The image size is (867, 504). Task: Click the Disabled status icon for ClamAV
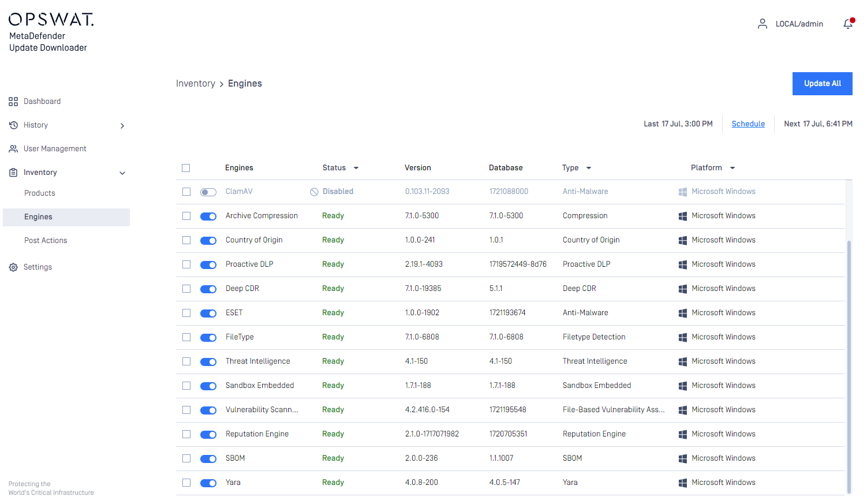pos(314,192)
